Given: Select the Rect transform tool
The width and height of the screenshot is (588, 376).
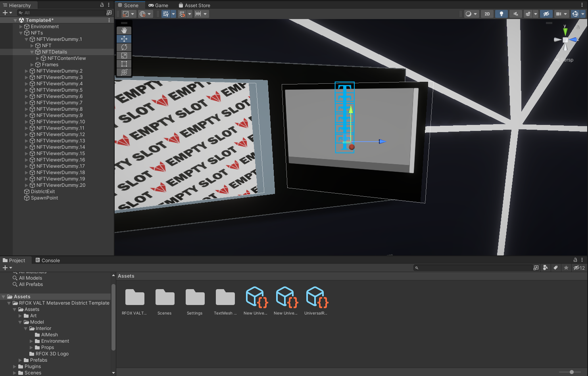Looking at the screenshot, I should 124,64.
